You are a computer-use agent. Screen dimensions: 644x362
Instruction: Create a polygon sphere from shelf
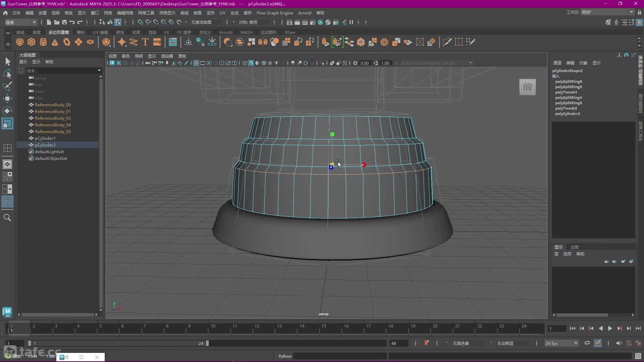point(20,42)
